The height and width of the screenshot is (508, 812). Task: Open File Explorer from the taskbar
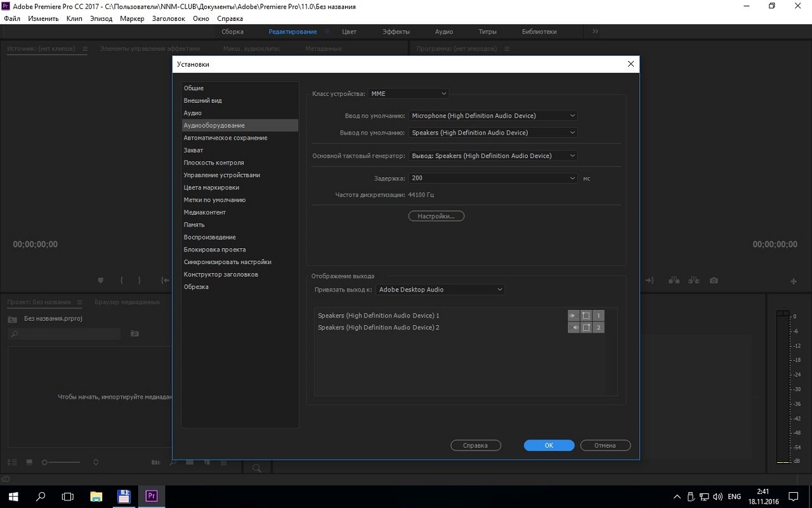(96, 496)
